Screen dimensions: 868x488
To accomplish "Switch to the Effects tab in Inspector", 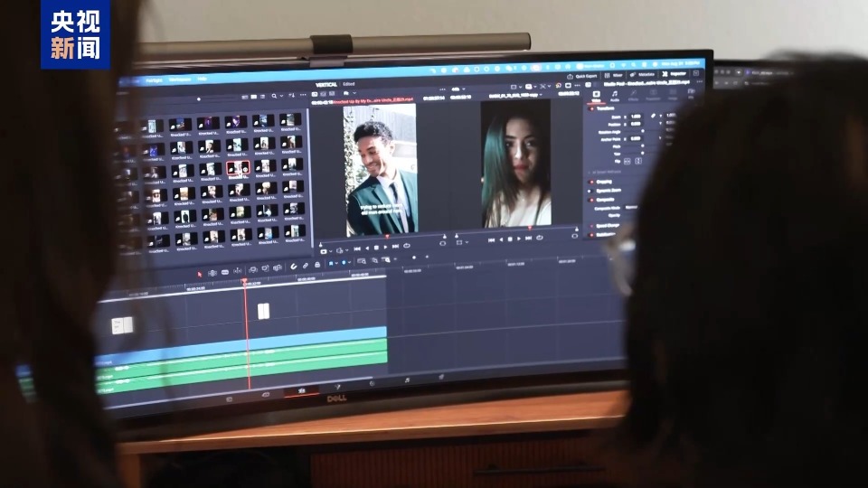I will 633,96.
